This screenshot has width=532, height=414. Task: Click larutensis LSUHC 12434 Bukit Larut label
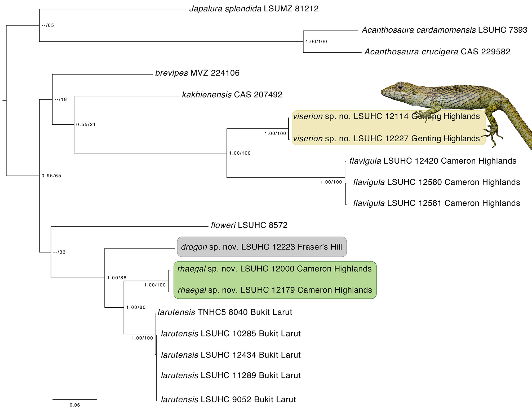[231, 355]
